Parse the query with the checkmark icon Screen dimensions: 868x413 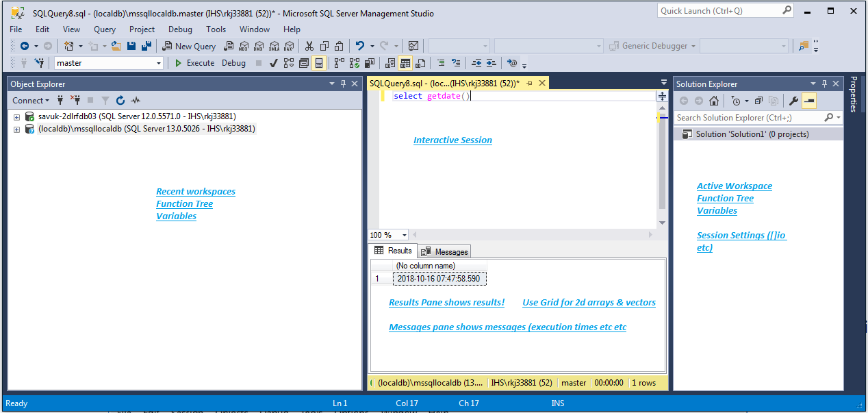(273, 63)
